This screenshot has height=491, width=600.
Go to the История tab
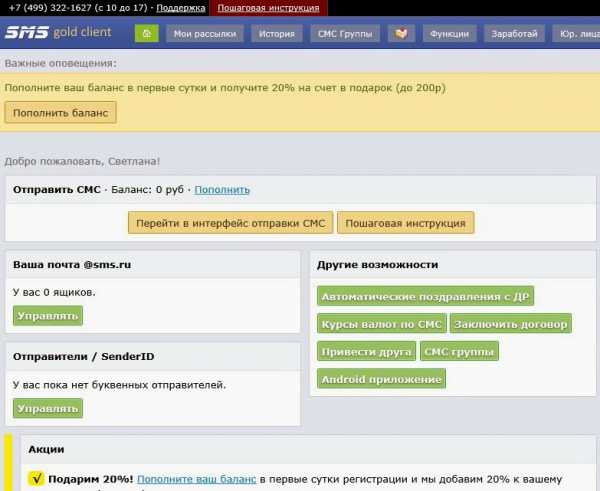(x=277, y=33)
